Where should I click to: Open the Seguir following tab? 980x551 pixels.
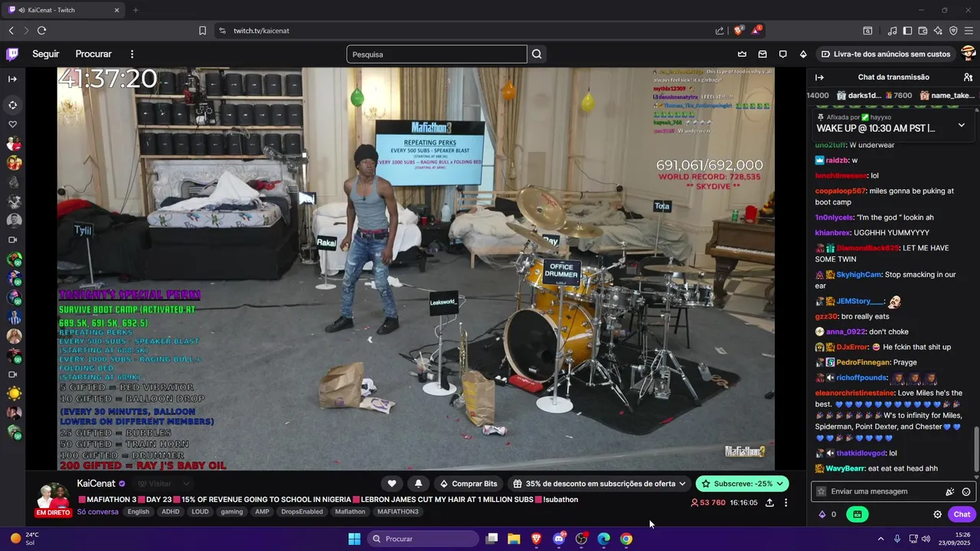(x=46, y=54)
